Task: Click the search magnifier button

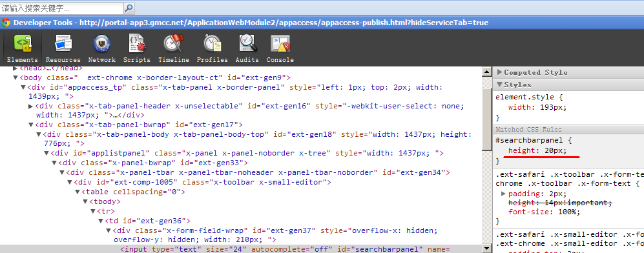Action: tap(129, 8)
